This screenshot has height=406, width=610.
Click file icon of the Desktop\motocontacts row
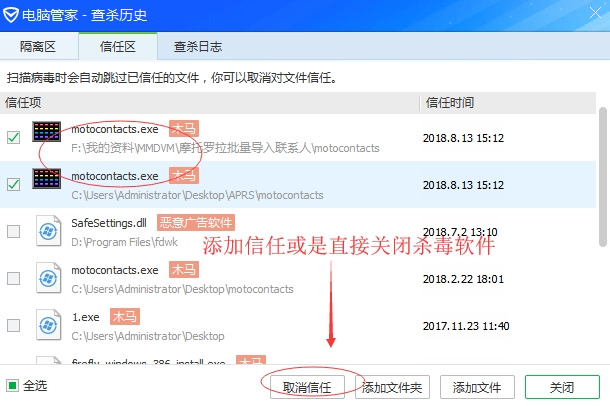pos(48,278)
